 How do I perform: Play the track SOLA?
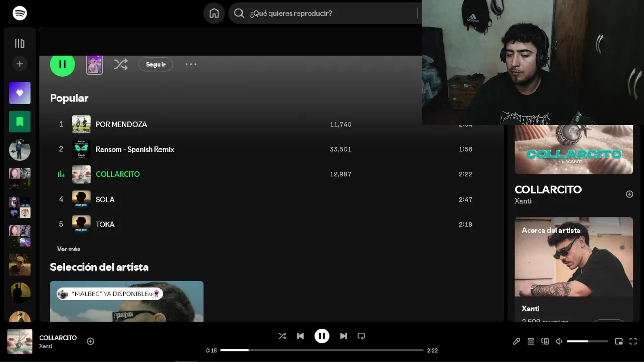105,200
